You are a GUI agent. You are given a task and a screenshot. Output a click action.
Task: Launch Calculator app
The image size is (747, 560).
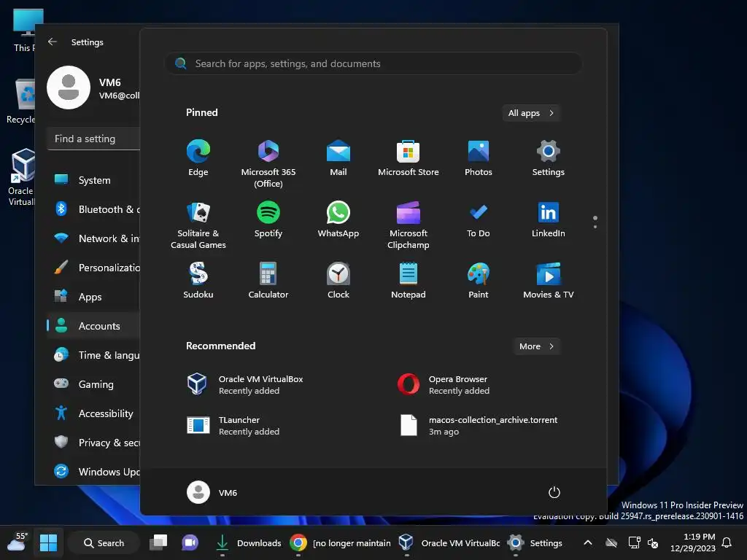[x=268, y=281]
